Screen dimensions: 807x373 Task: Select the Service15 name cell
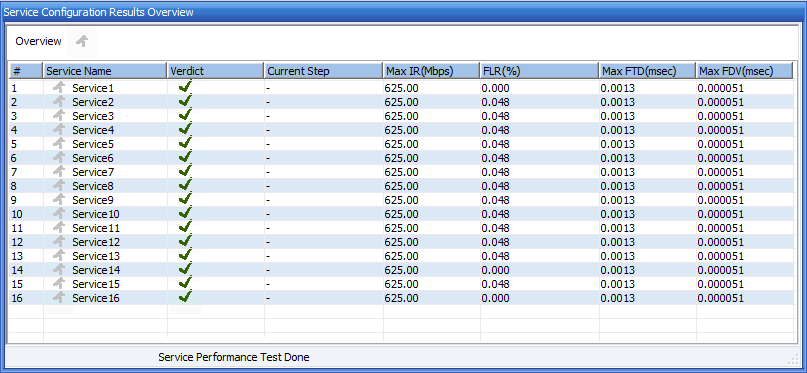click(96, 283)
